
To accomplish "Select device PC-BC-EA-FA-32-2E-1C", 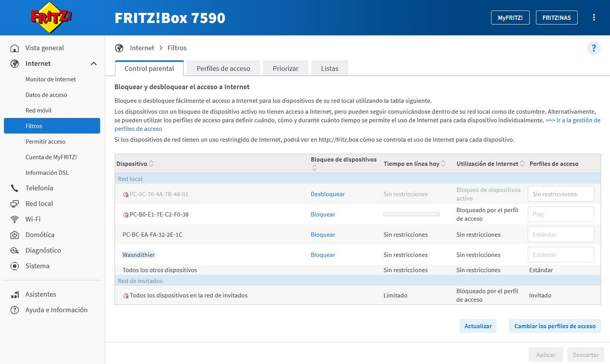I will click(152, 235).
